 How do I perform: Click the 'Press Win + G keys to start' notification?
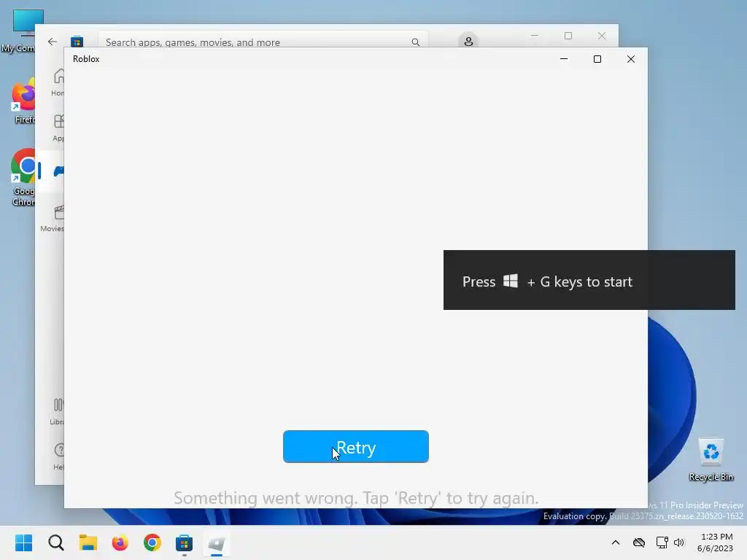coord(589,280)
